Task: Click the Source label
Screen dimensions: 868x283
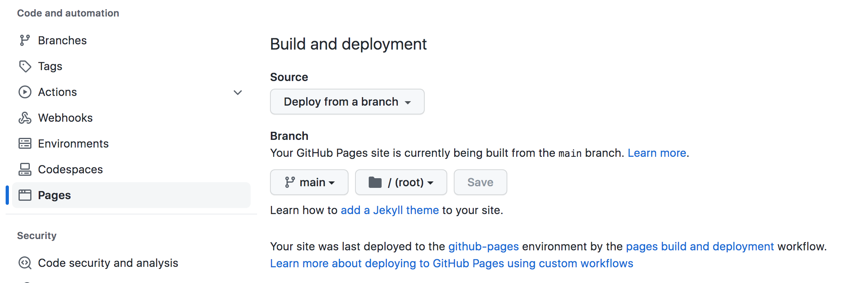Action: coord(289,77)
